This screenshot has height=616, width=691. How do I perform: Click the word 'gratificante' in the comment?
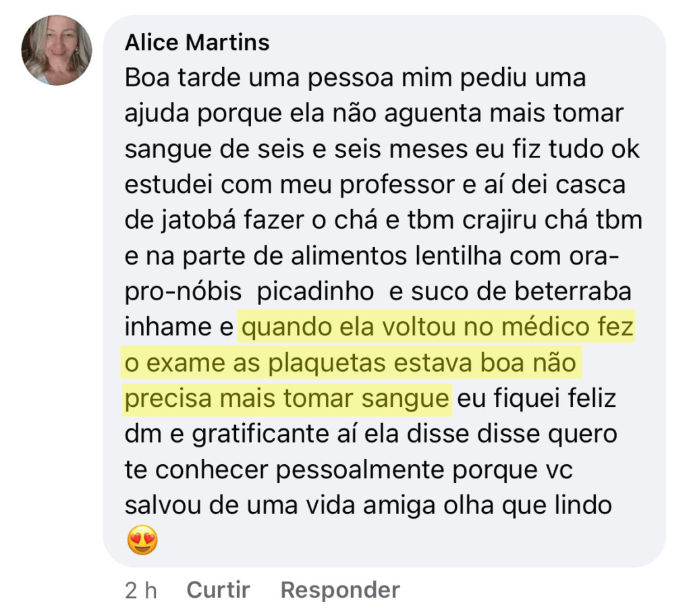[x=260, y=435]
